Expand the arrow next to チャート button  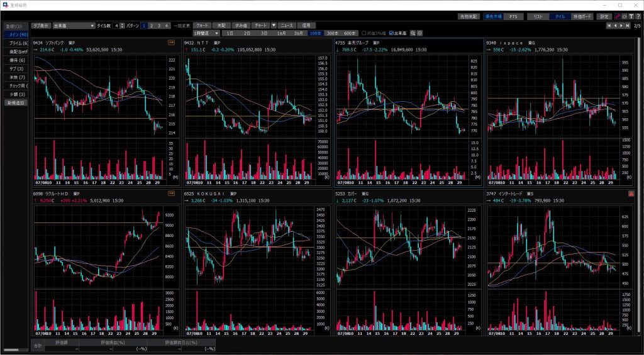(274, 26)
